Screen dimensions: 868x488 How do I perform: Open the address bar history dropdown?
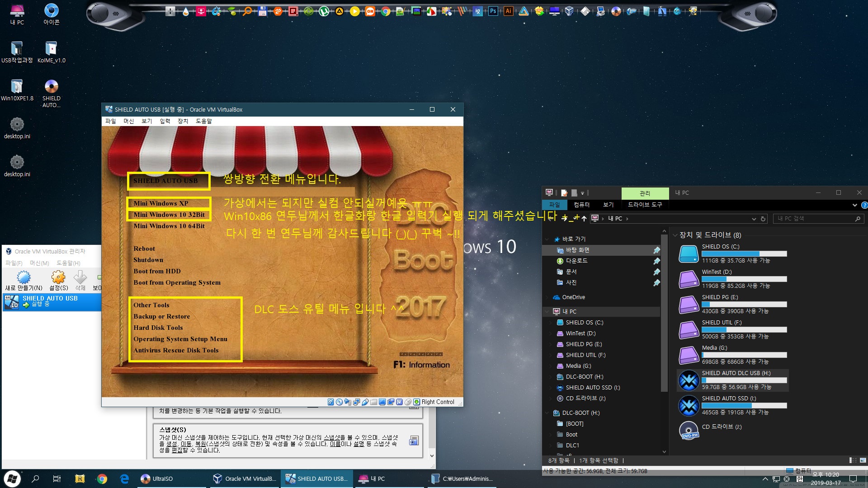pos(754,219)
